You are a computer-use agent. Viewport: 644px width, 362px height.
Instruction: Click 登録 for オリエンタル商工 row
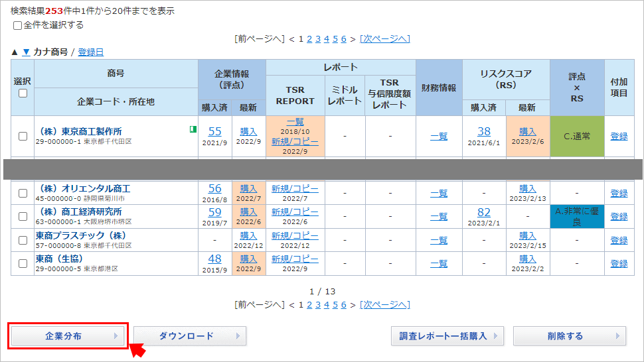[619, 193]
